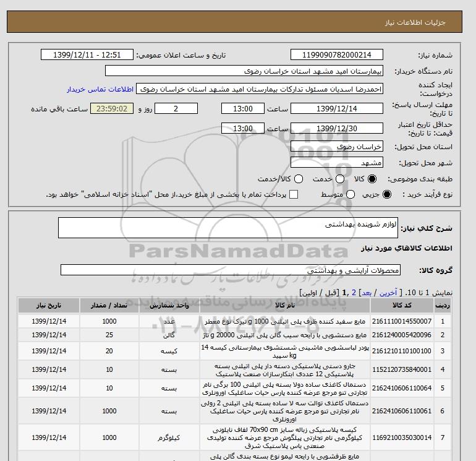Click the کد کالا column header
The image size is (476, 461).
coord(402,306)
